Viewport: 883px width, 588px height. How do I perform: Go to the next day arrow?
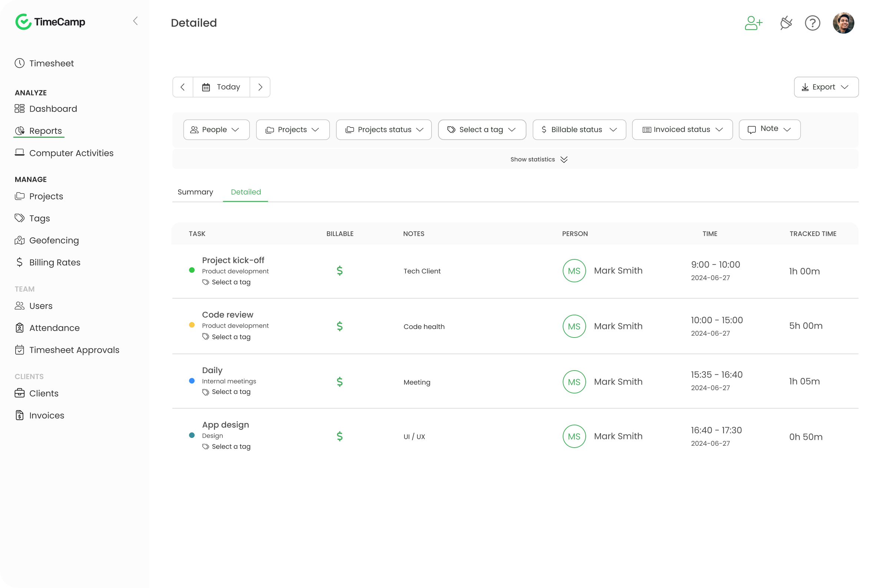pyautogui.click(x=260, y=87)
